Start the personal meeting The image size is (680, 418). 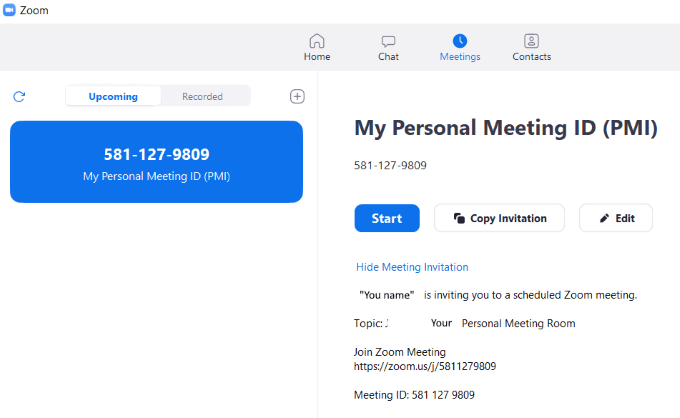pyautogui.click(x=387, y=218)
